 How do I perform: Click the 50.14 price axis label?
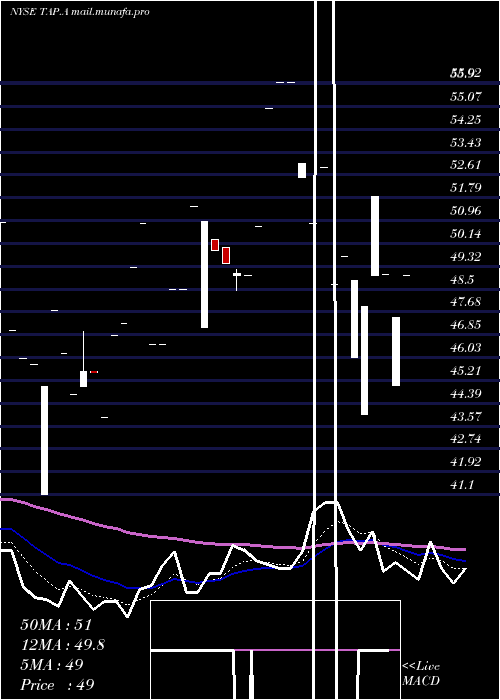click(x=466, y=233)
